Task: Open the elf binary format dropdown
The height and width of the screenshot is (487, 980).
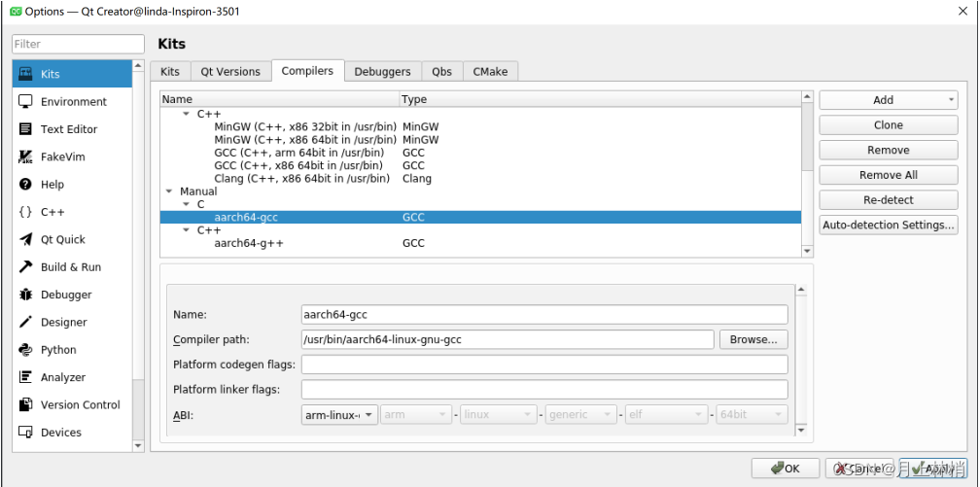Action: coord(666,414)
